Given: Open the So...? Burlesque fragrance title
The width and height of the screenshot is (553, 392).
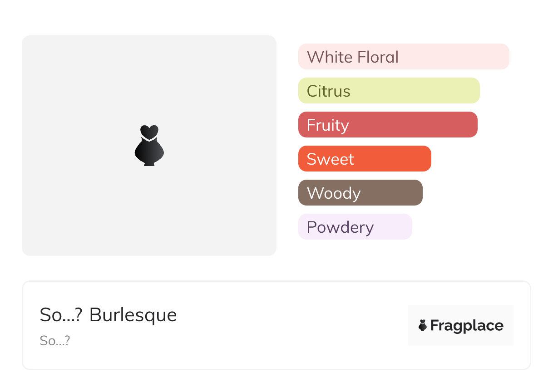Looking at the screenshot, I should [x=108, y=314].
